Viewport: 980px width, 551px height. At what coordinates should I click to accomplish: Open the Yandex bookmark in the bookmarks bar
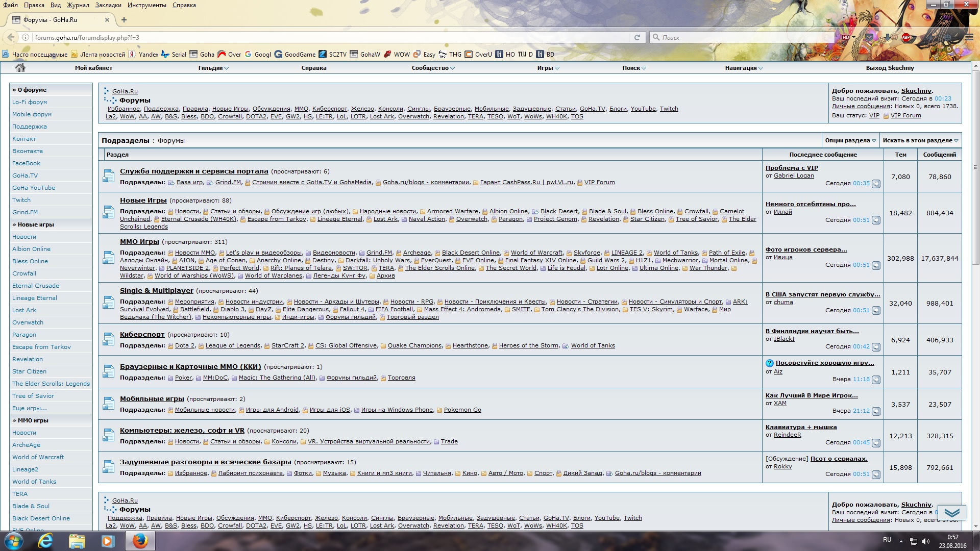tap(143, 54)
